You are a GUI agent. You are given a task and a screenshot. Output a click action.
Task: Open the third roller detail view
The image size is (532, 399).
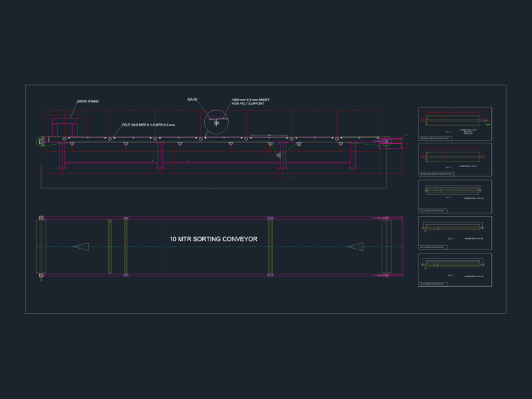pyautogui.click(x=455, y=197)
